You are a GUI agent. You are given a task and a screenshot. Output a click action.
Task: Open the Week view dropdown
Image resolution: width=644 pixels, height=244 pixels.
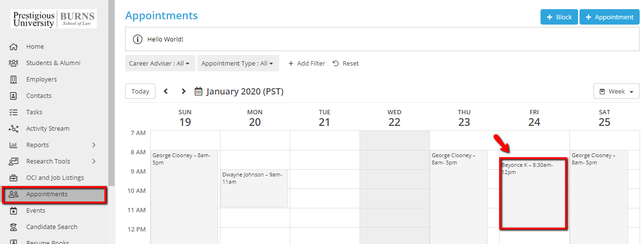point(616,91)
